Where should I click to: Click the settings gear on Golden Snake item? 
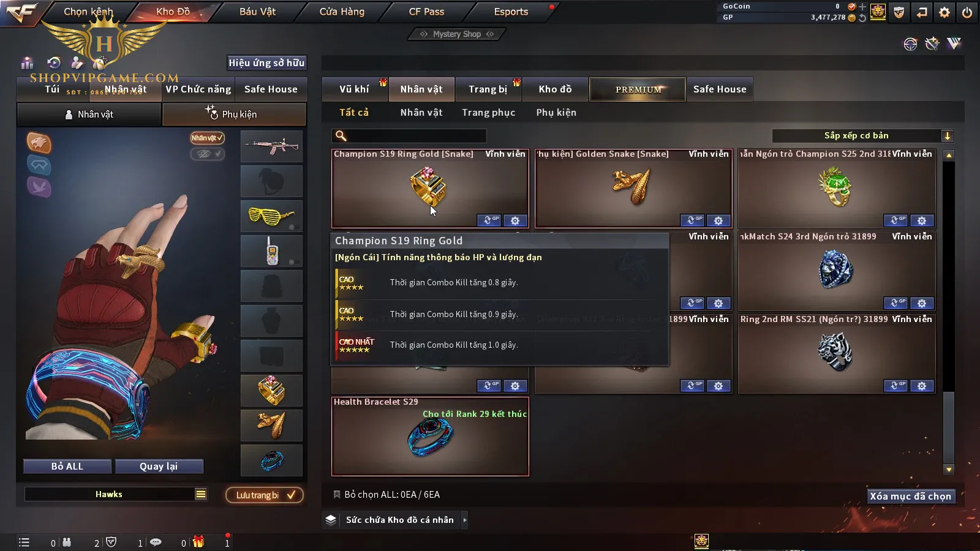pyautogui.click(x=718, y=220)
